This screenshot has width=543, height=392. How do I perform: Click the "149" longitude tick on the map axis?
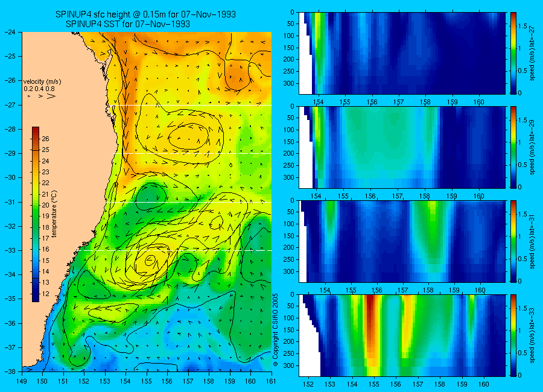pyautogui.click(x=22, y=381)
